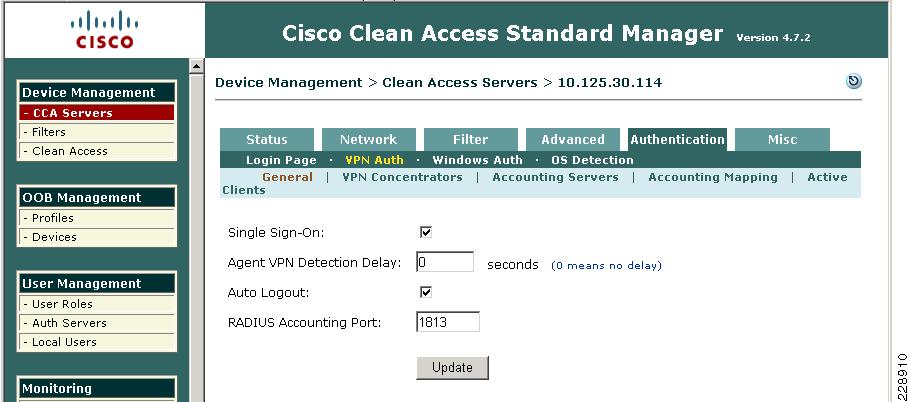Select the Filter tab

pos(470,140)
